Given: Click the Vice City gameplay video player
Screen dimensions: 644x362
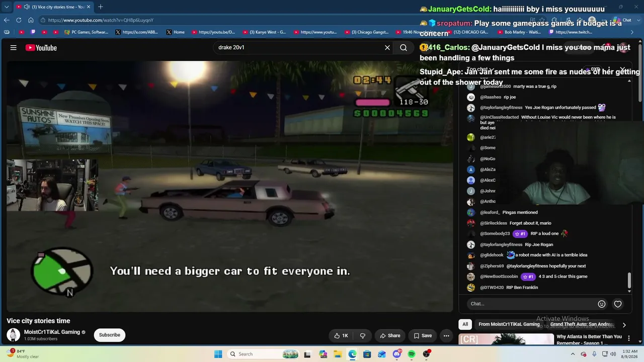Looking at the screenshot, I should click(230, 186).
